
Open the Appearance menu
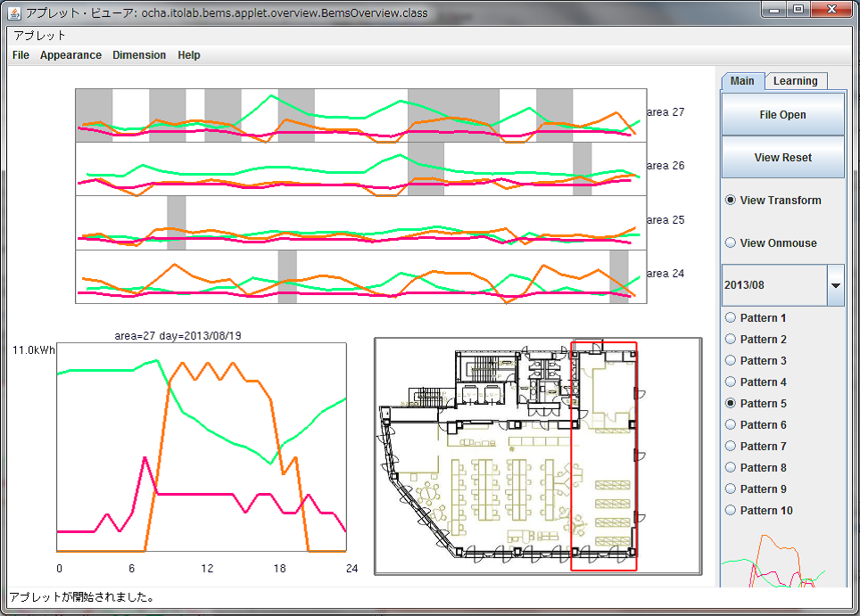point(70,55)
